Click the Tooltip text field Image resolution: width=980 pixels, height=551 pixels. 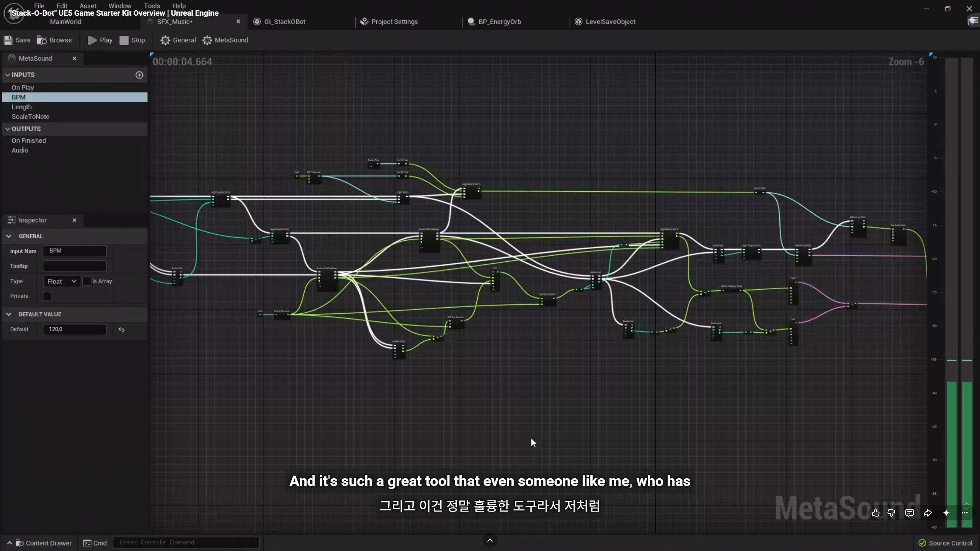pyautogui.click(x=75, y=266)
